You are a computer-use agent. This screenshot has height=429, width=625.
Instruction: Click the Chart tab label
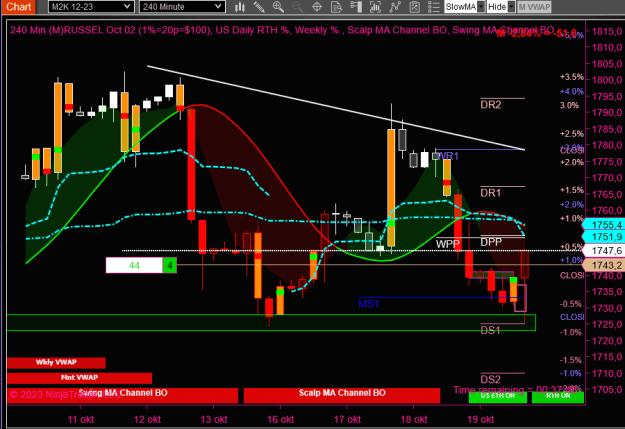[x=19, y=7]
